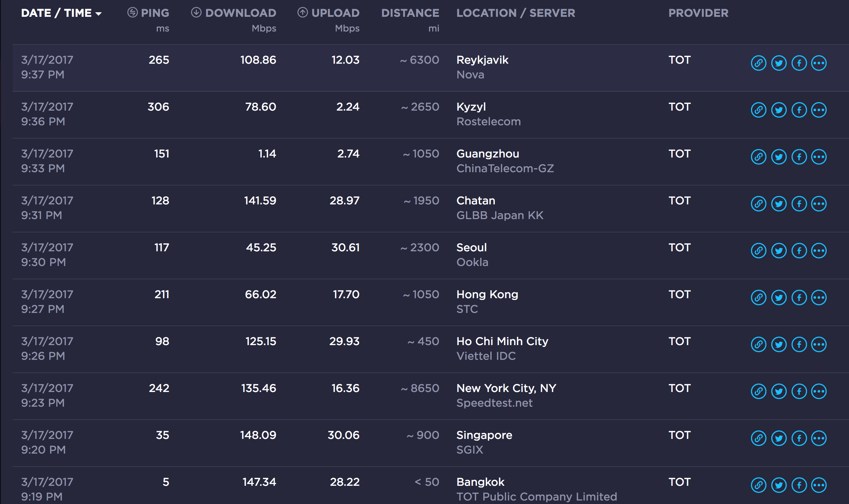Screen dimensions: 849x504
Task: Sort table by Ping column
Action: click(148, 13)
